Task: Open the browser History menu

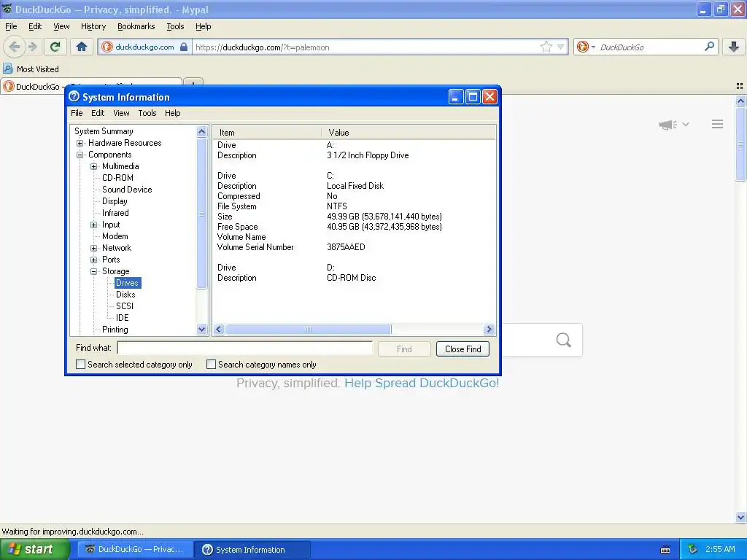Action: (93, 26)
